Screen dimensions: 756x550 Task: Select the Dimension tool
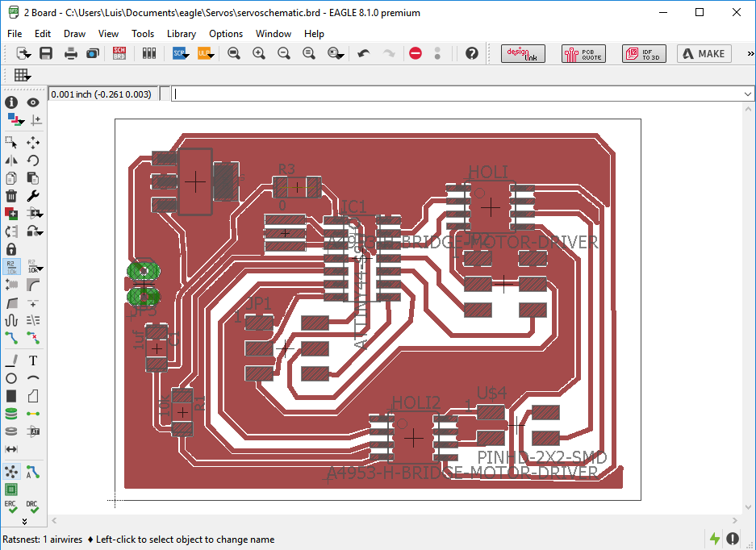point(11,449)
